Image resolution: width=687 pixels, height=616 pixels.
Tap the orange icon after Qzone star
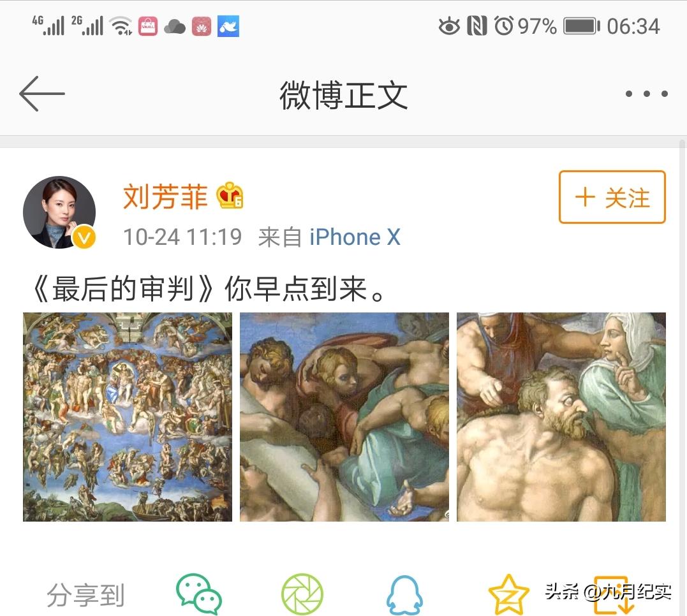click(x=614, y=595)
